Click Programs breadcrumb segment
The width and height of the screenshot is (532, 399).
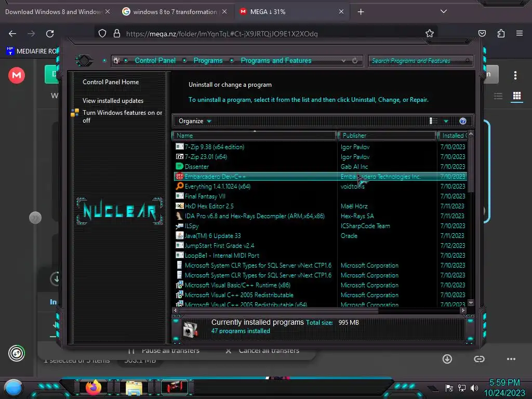[x=208, y=60]
